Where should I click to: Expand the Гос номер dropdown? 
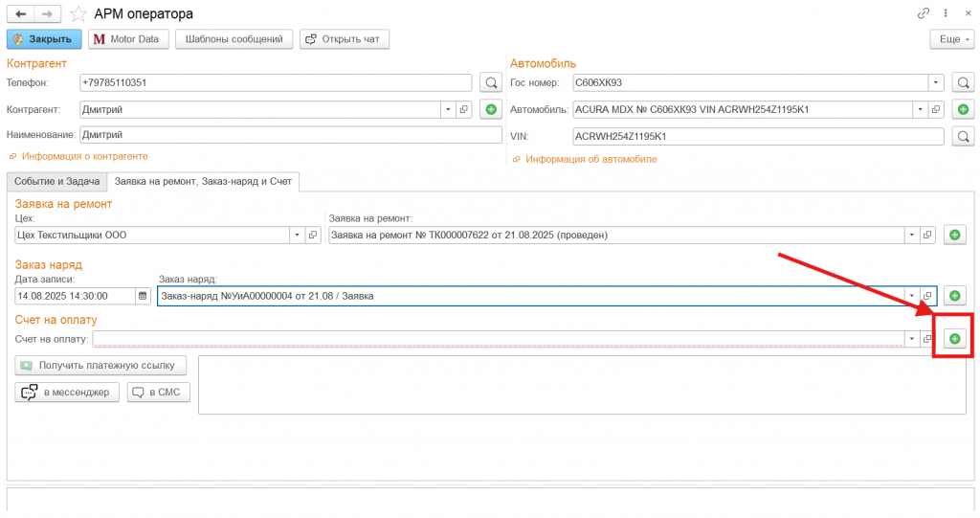(937, 83)
